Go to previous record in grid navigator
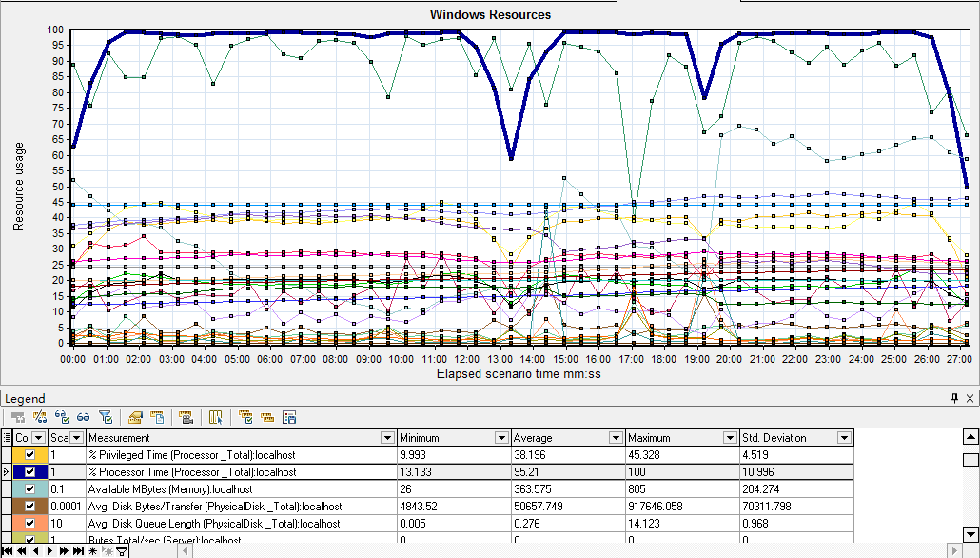Image resolution: width=980 pixels, height=558 pixels. (x=35, y=551)
